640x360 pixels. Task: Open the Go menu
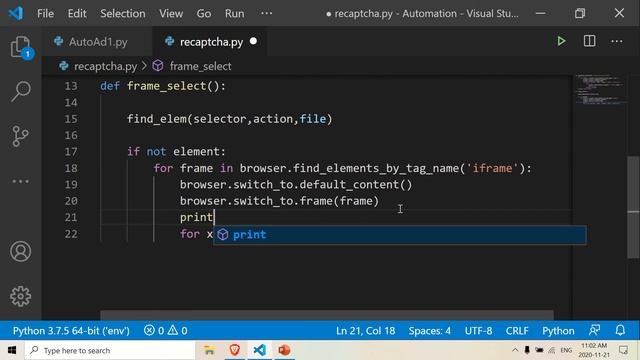click(204, 13)
